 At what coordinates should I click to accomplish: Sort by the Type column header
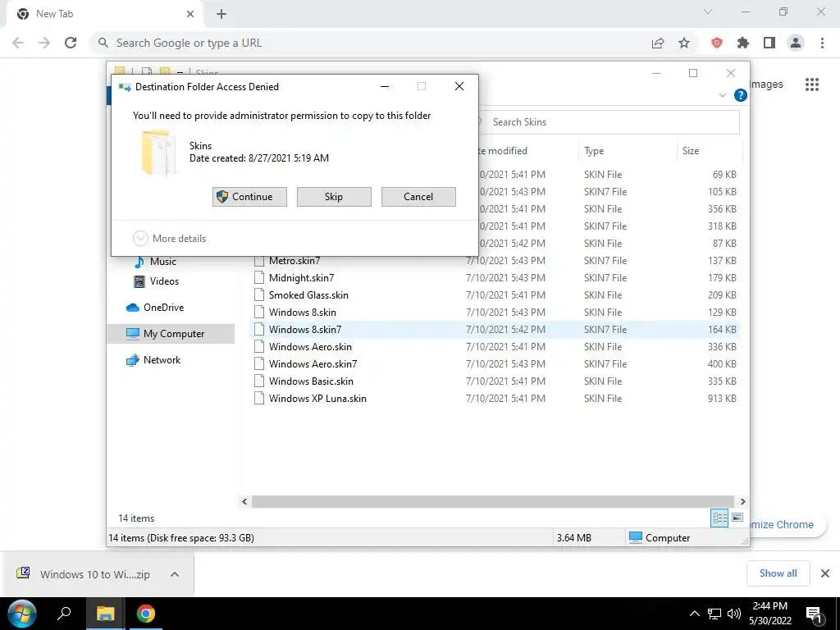[628, 151]
